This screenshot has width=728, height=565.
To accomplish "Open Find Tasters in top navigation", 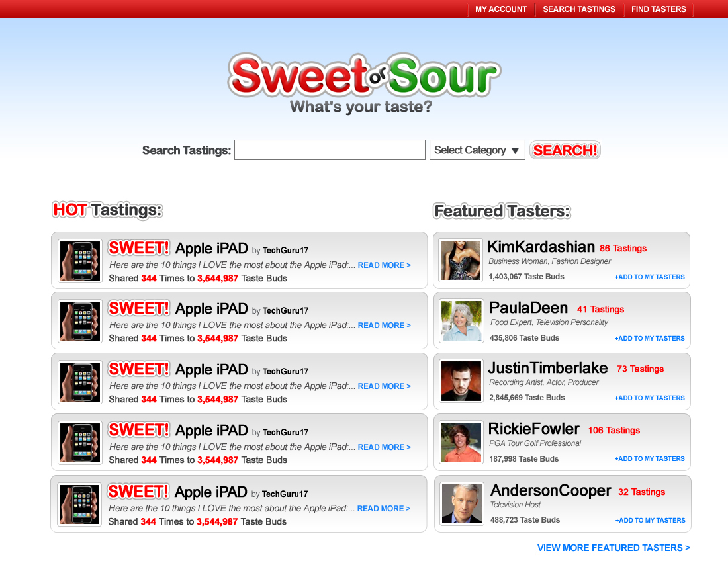I will 659,9.
